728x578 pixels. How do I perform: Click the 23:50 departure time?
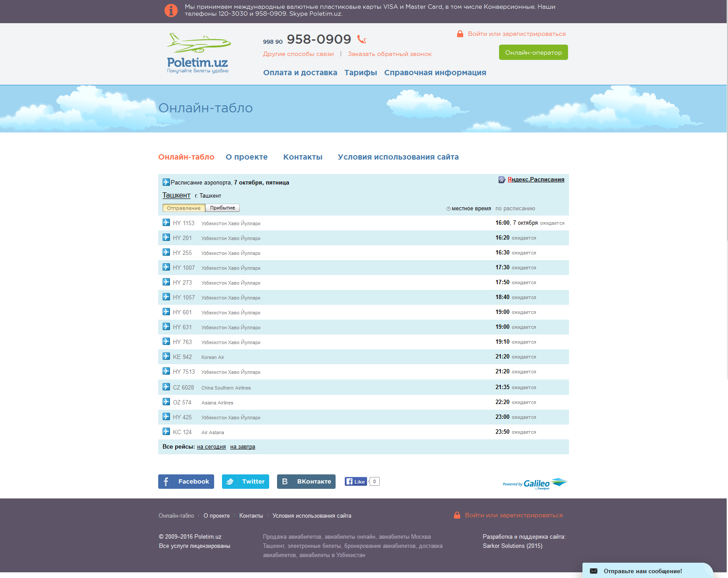tap(503, 432)
